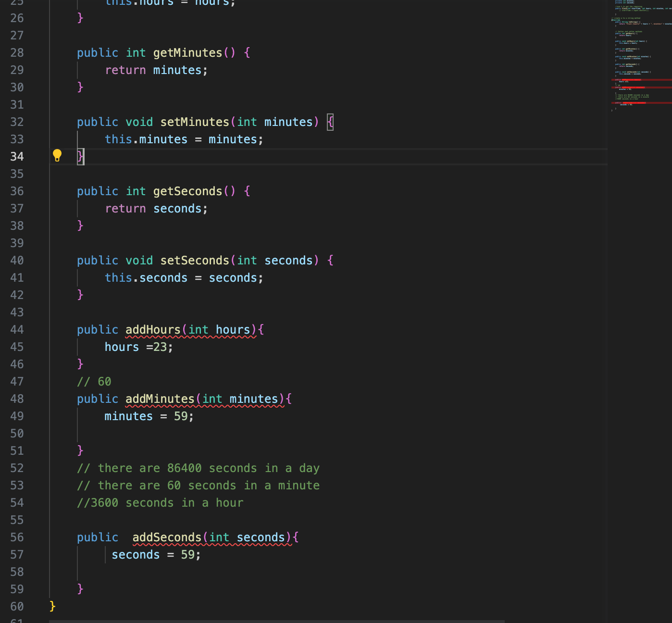Click the underlined addSeconds declaration
The width and height of the screenshot is (672, 623).
(x=166, y=537)
